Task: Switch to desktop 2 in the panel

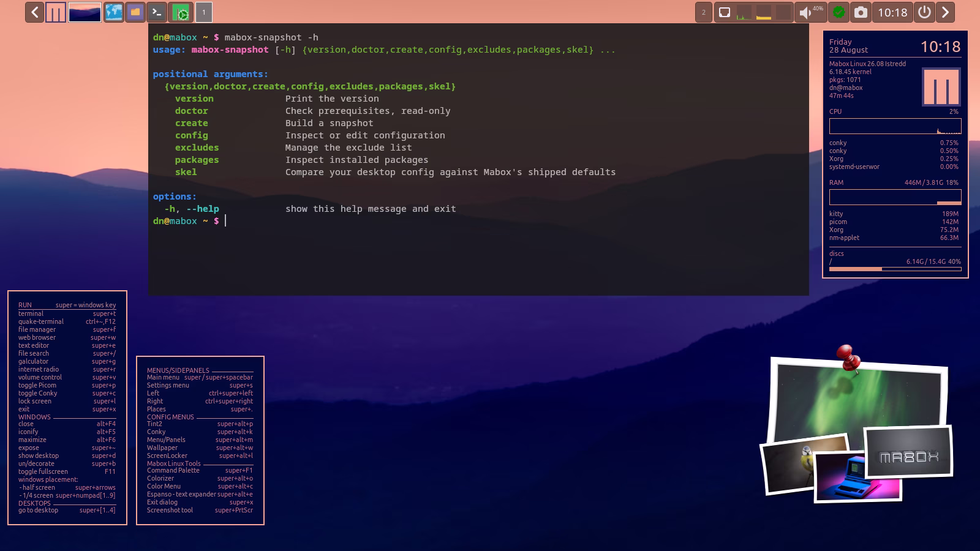Action: (x=704, y=12)
